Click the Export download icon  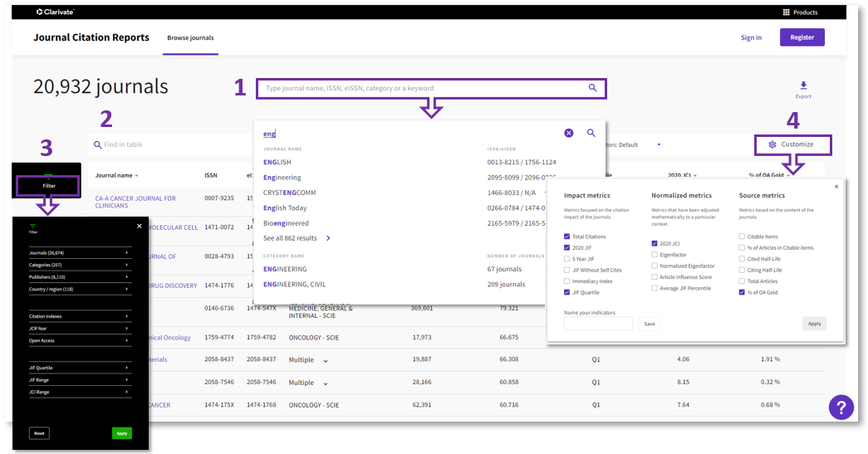[x=803, y=85]
